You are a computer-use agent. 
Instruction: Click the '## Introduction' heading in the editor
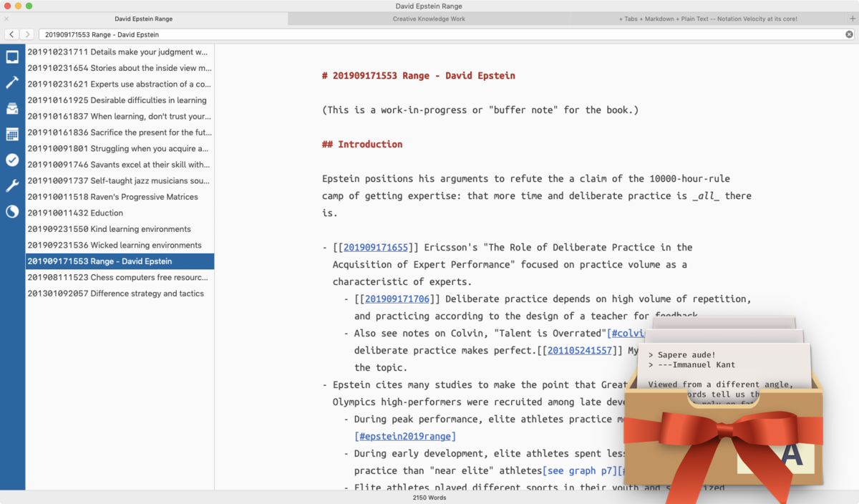362,145
